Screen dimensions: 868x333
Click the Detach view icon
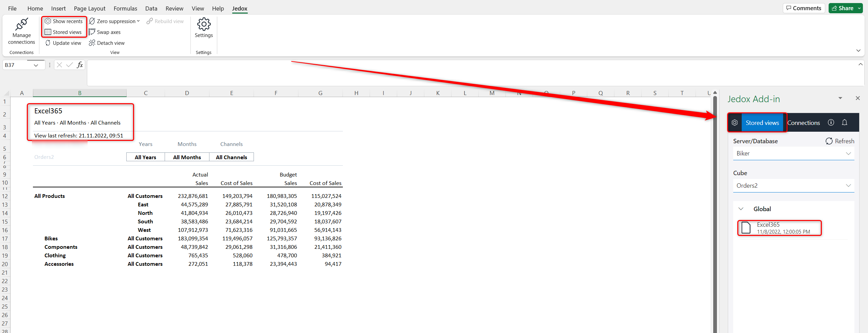(92, 43)
